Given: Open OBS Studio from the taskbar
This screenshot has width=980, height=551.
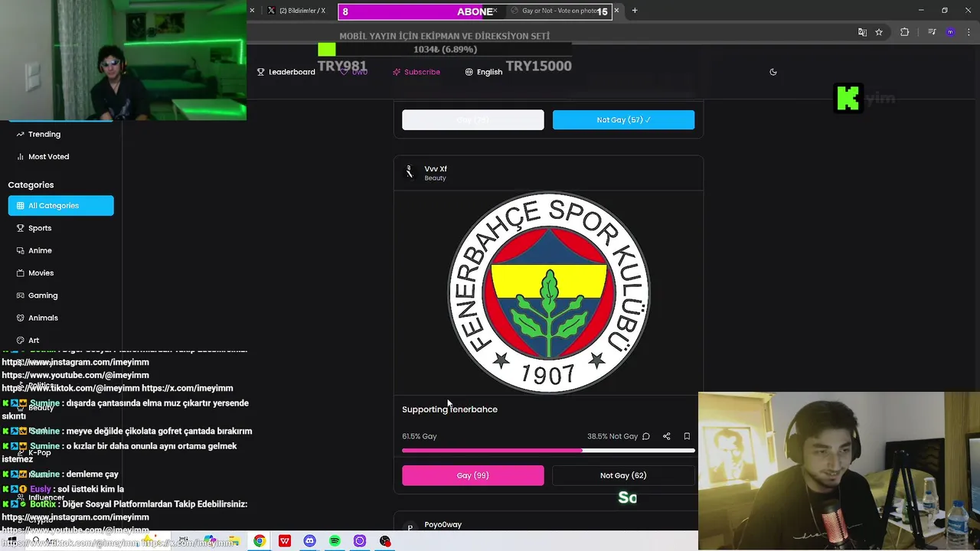Looking at the screenshot, I should coord(385,541).
